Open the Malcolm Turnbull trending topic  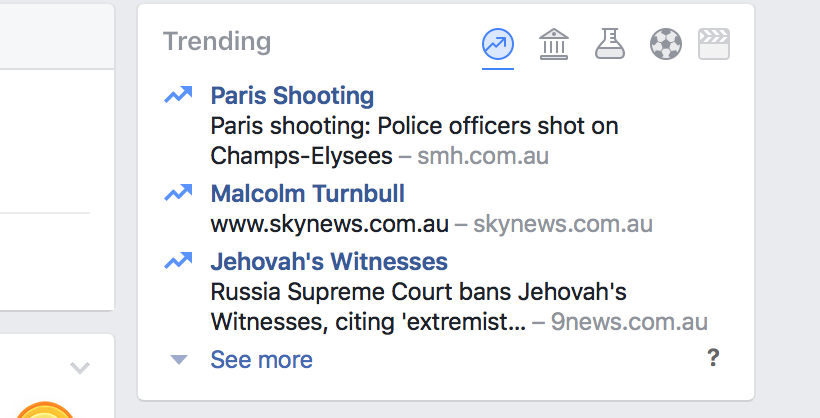coord(307,194)
